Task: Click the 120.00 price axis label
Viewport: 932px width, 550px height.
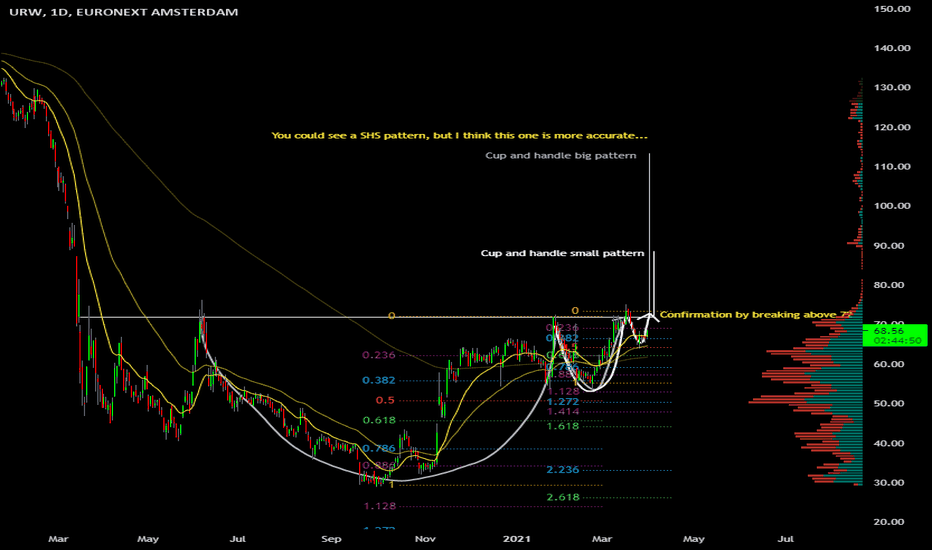Action: [892, 127]
